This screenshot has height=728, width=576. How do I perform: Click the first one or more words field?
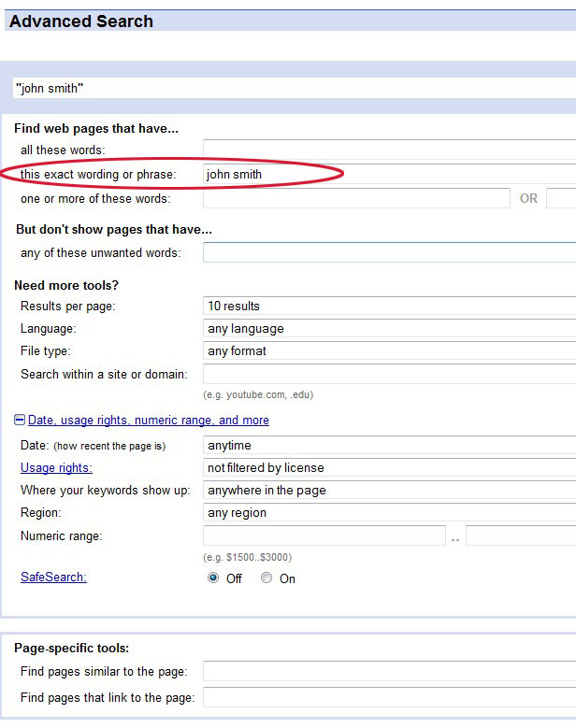pos(356,198)
